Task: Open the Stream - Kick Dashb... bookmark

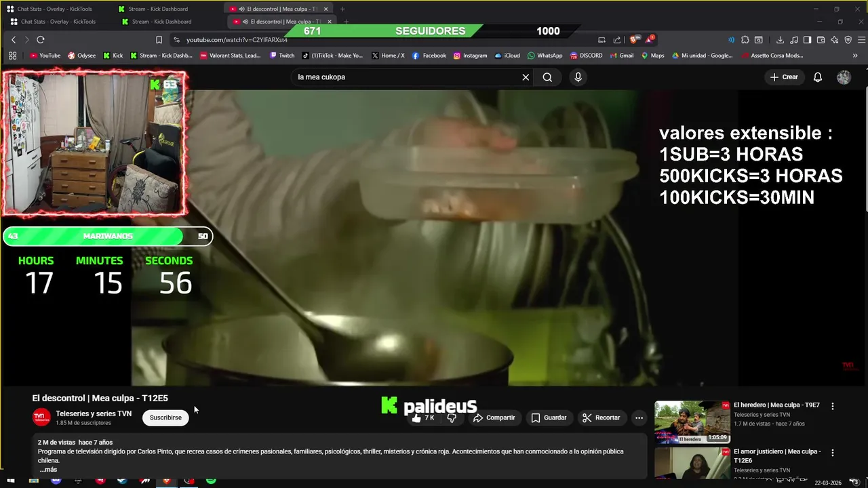Action: click(x=161, y=56)
